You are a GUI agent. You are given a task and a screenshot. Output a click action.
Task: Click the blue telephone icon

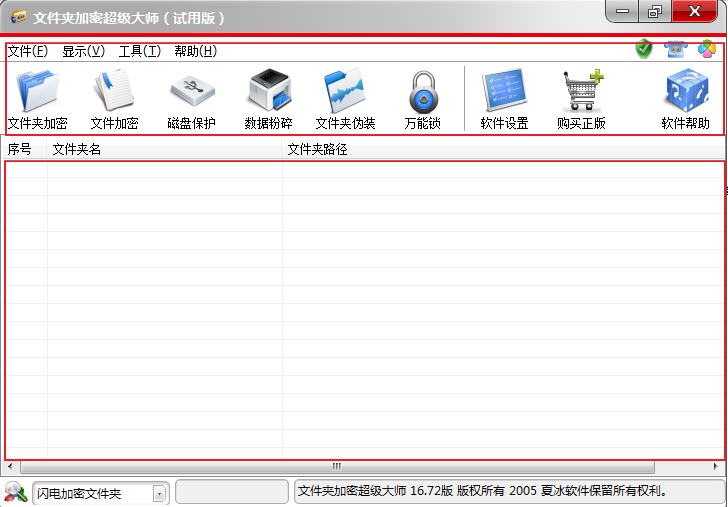pos(676,49)
